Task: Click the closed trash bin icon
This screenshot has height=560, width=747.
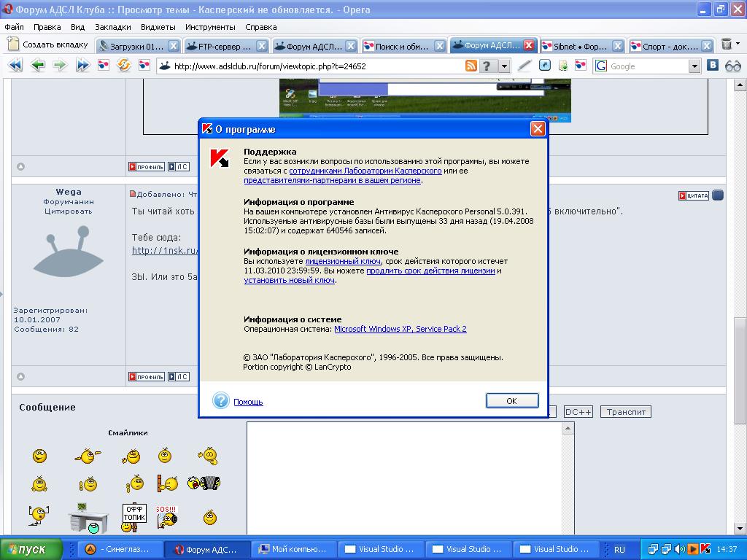Action: 727,44
